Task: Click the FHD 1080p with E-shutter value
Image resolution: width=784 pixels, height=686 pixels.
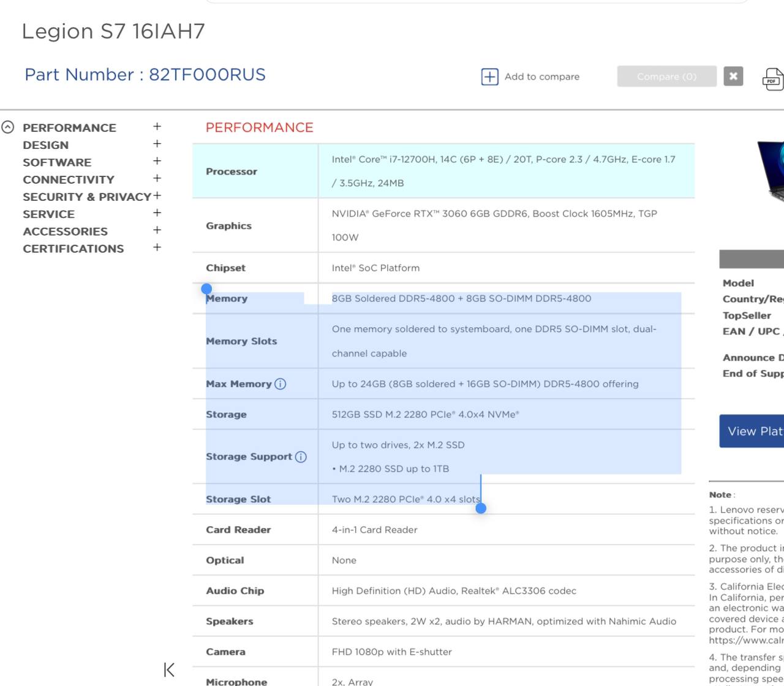Action: point(392,652)
